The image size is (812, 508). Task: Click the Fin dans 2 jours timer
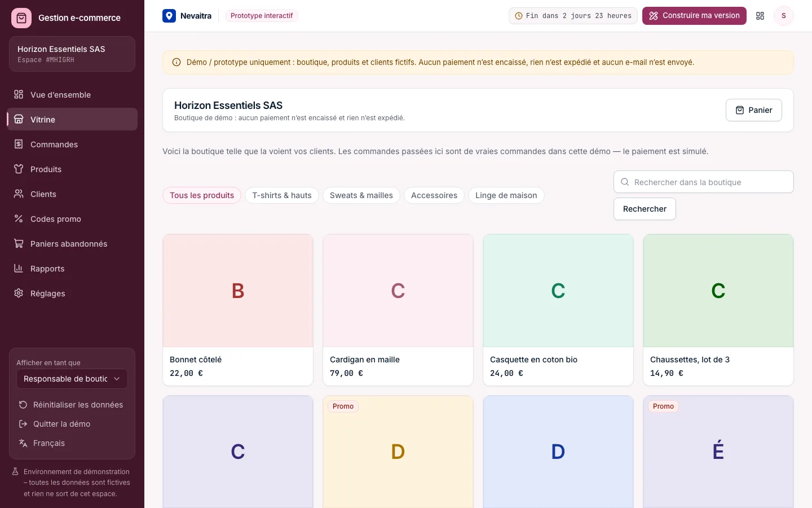point(573,16)
